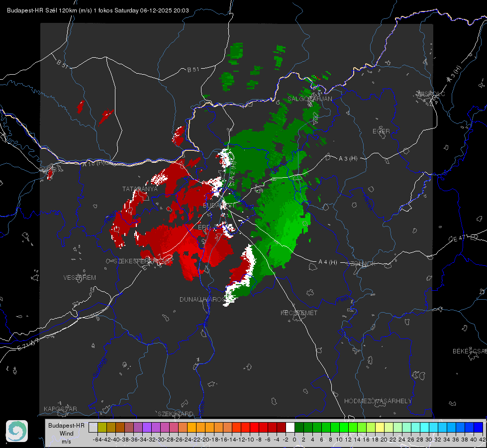Screen dimensions: 487x448
Task: Click the SZEKESFEHERVAR city label
Action: 143,261
